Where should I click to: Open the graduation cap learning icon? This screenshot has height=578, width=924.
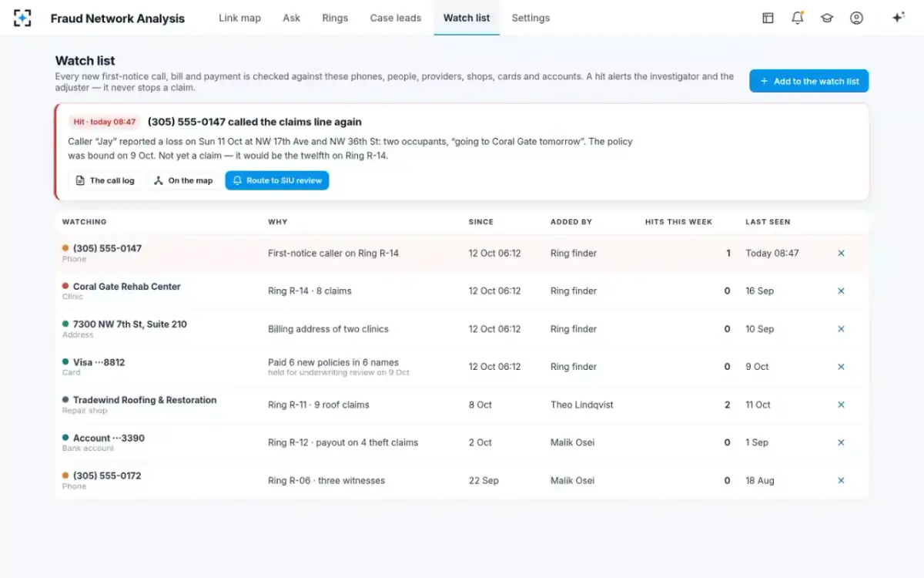827,18
